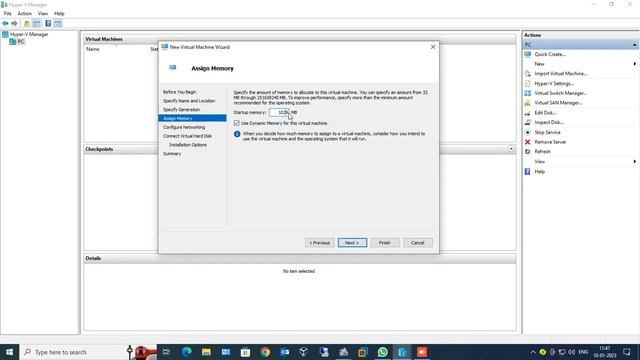Toggle Use Dynamic Memory checkbox
Image resolution: width=640 pixels, height=360 pixels.
[x=237, y=123]
